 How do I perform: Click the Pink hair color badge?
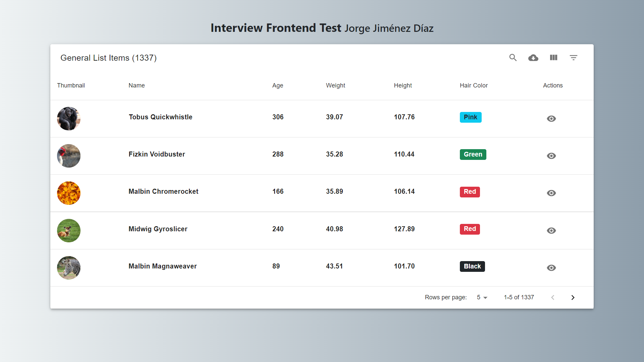point(470,117)
